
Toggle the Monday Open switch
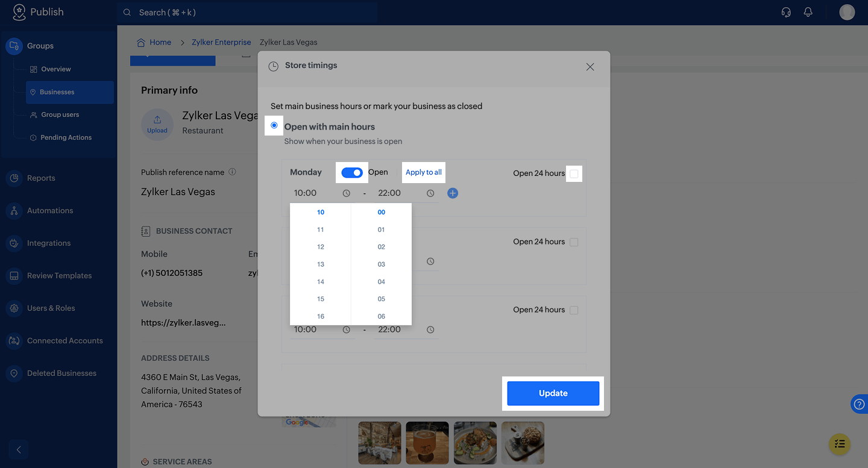click(x=352, y=173)
